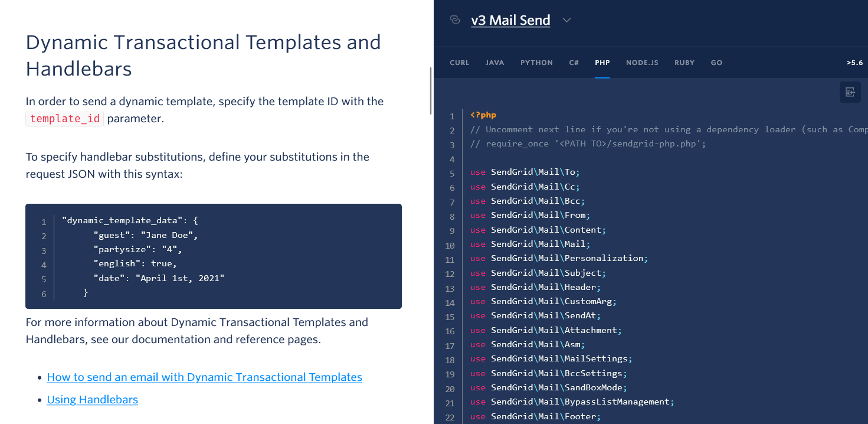Click the Uncomment next line comment in PHP code

pyautogui.click(x=669, y=129)
